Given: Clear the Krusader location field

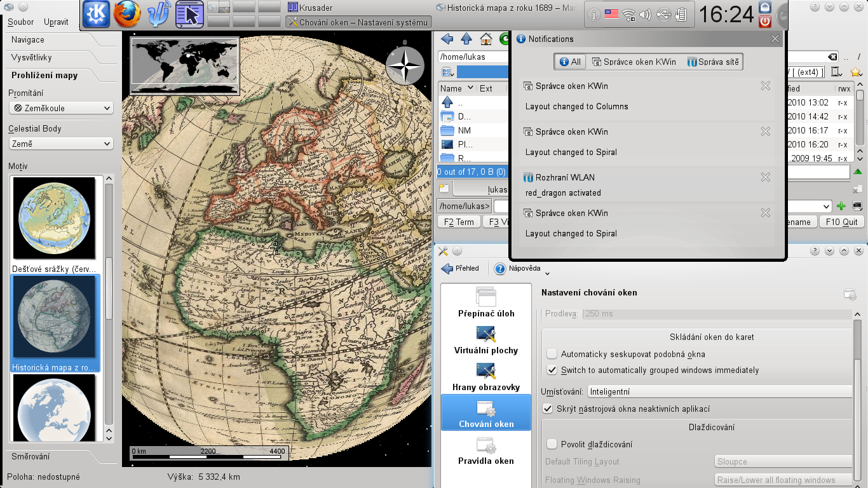Looking at the screenshot, I should tap(832, 57).
